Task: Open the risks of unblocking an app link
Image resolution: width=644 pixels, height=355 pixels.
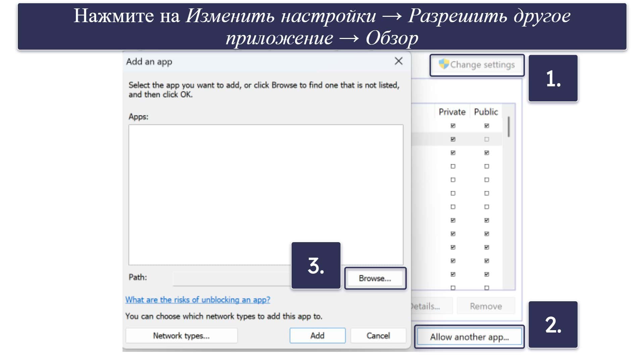Action: tap(198, 300)
